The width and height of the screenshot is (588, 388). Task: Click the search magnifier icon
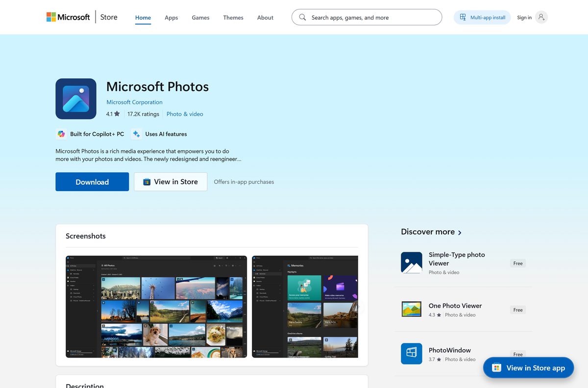pos(302,17)
